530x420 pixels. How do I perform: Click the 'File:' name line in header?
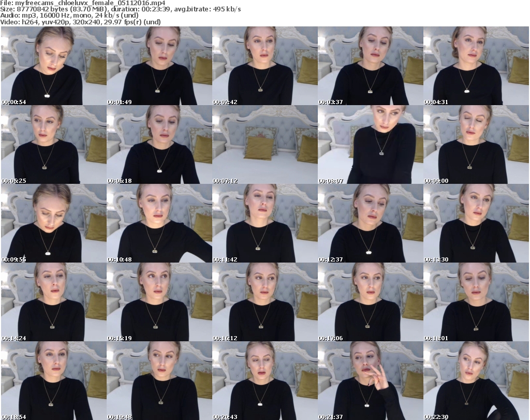[83, 3]
